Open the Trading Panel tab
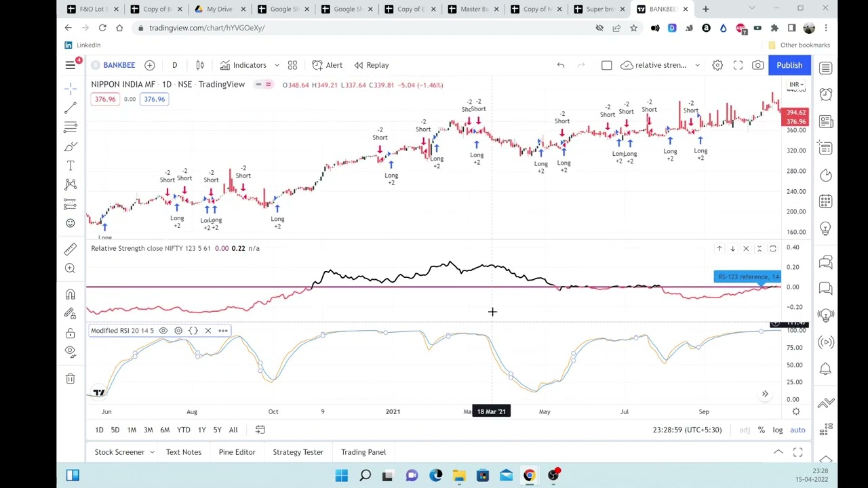The width and height of the screenshot is (868, 488). (363, 452)
